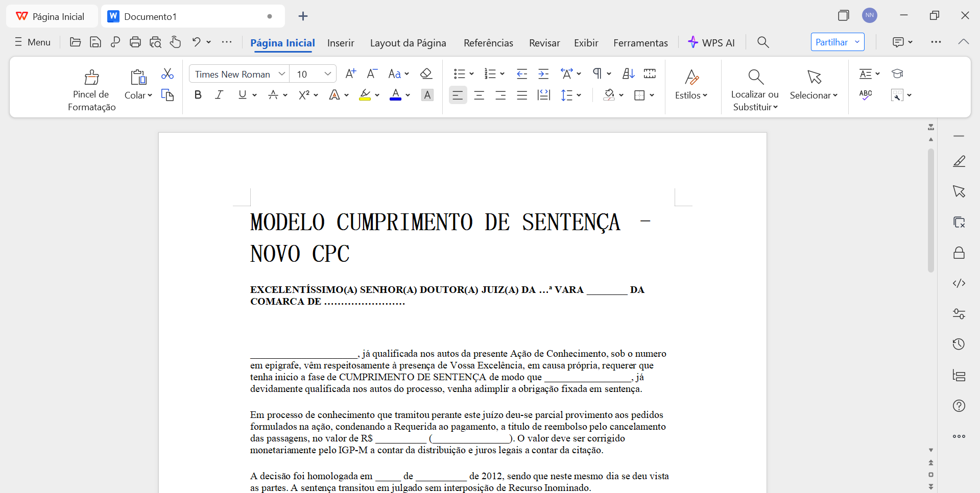
Task: Open document edit history in right sidebar
Action: pos(959,344)
